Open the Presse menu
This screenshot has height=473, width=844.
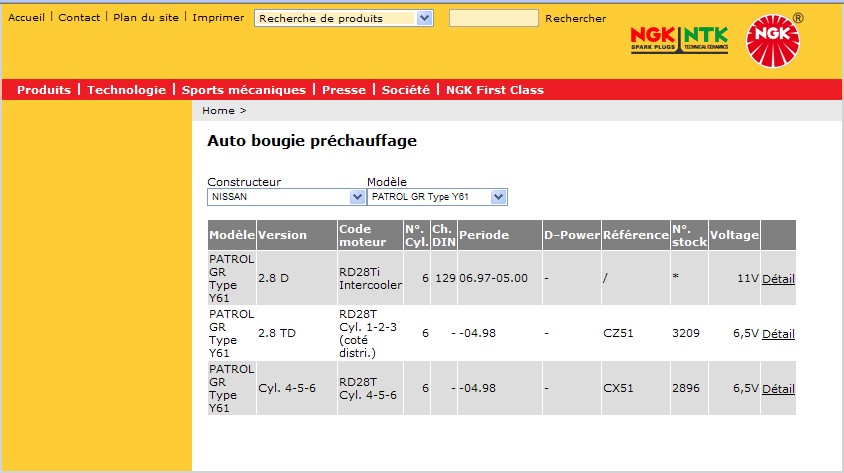[x=344, y=90]
